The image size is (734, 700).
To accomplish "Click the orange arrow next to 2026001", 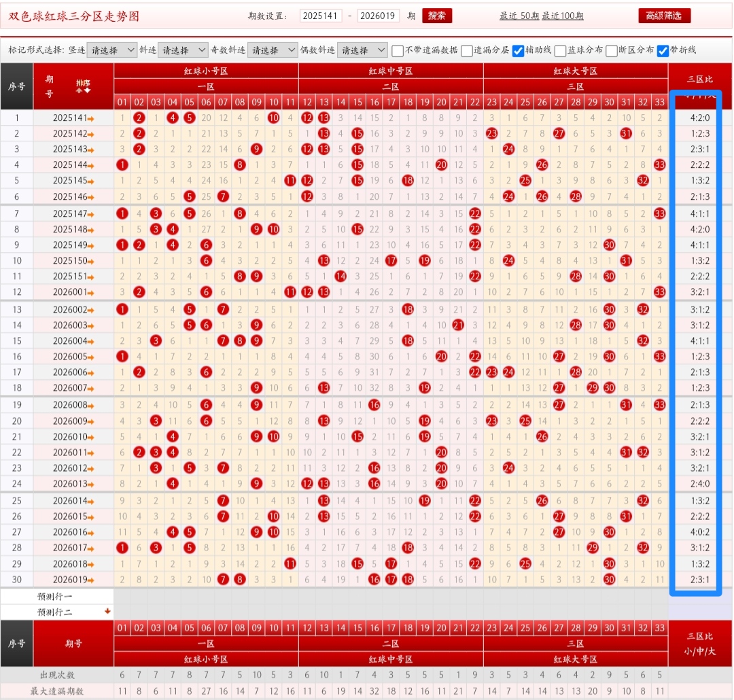I will pyautogui.click(x=91, y=292).
